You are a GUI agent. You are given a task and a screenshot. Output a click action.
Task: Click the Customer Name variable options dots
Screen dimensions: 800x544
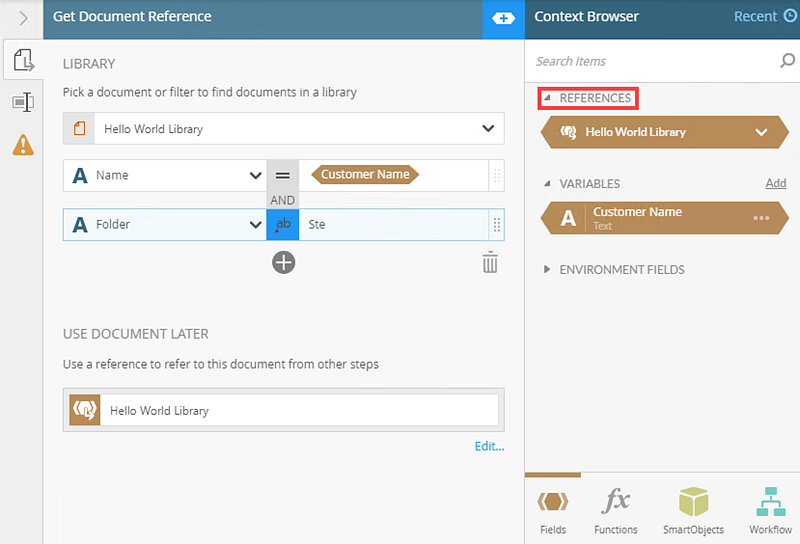coord(762,218)
